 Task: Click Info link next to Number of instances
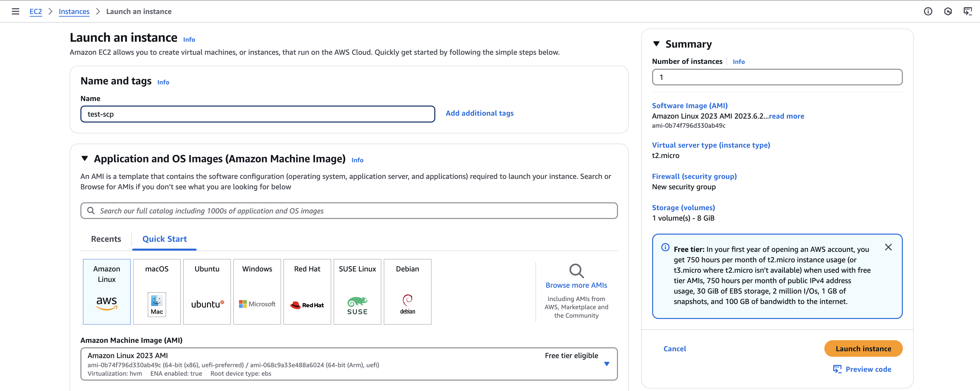tap(738, 62)
